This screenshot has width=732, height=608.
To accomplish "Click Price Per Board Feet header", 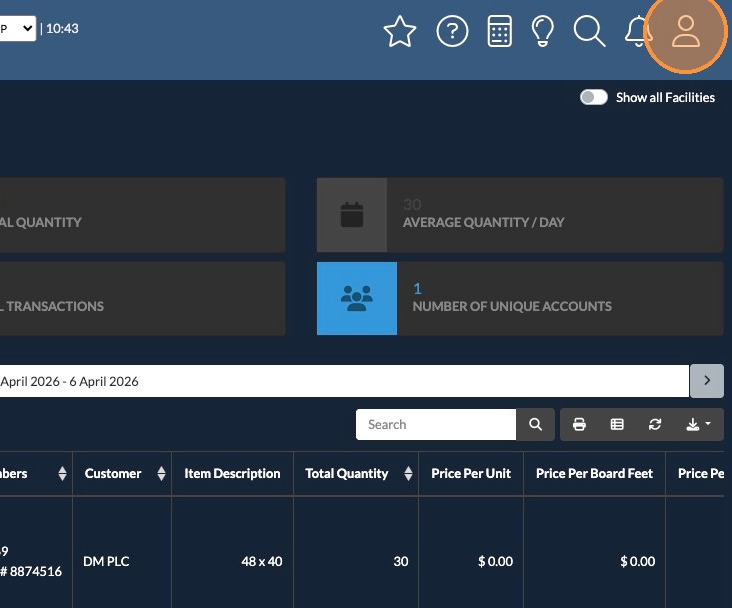I will (594, 474).
